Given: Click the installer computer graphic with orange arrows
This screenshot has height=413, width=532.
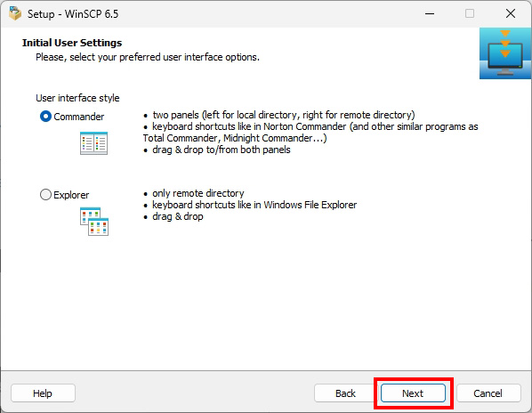Looking at the screenshot, I should [505, 53].
